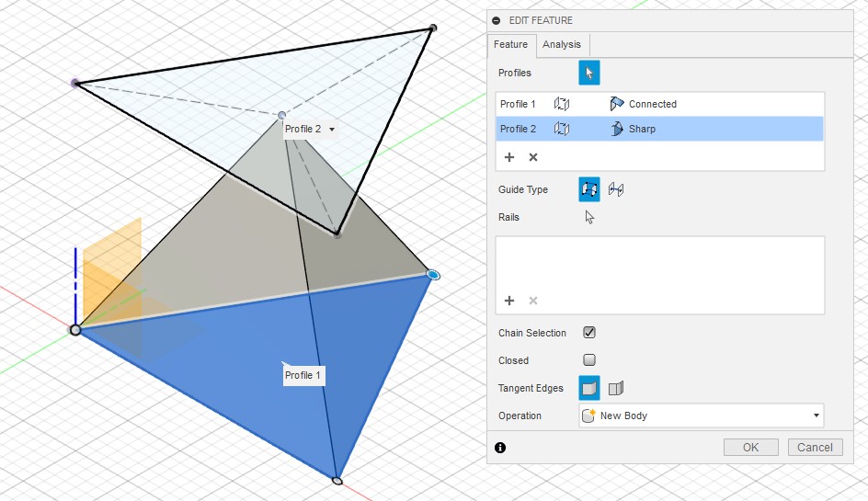Open the Operation dropdown showing New Body

pyautogui.click(x=701, y=416)
